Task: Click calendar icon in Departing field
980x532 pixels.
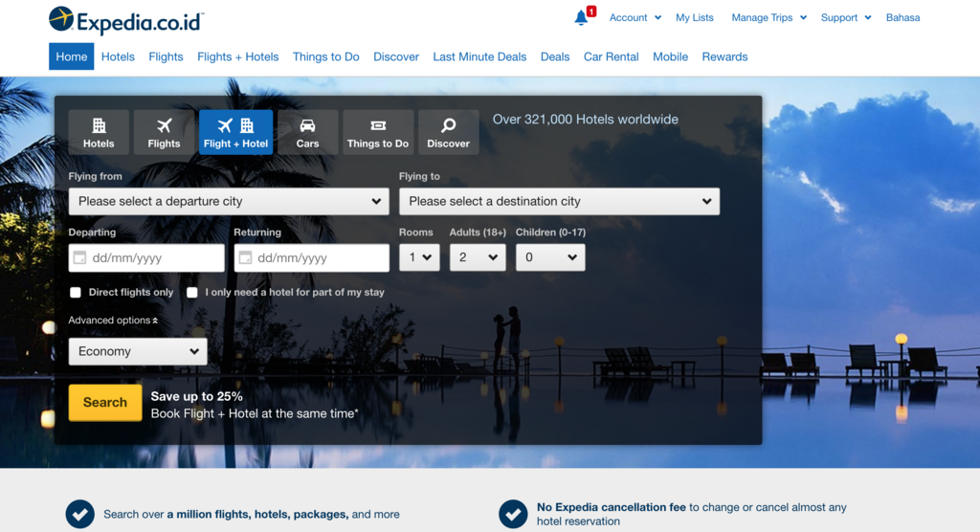Action: (80, 257)
